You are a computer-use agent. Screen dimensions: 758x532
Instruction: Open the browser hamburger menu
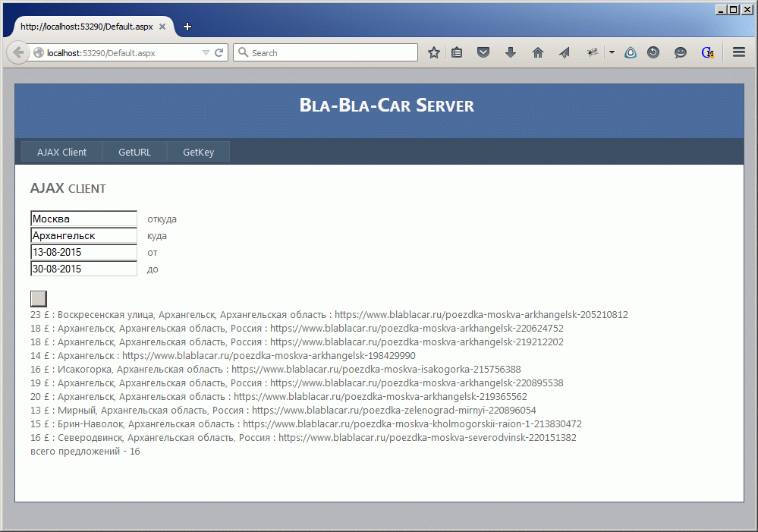click(739, 52)
